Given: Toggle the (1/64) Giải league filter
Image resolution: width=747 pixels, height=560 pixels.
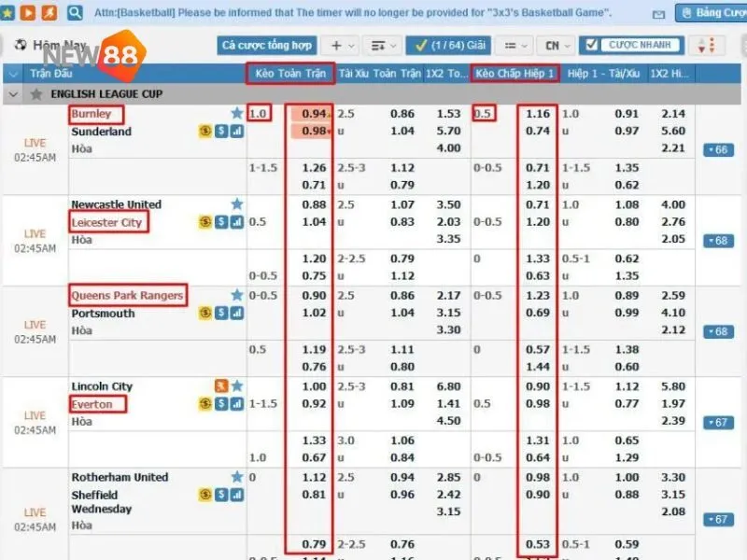Looking at the screenshot, I should pos(450,46).
